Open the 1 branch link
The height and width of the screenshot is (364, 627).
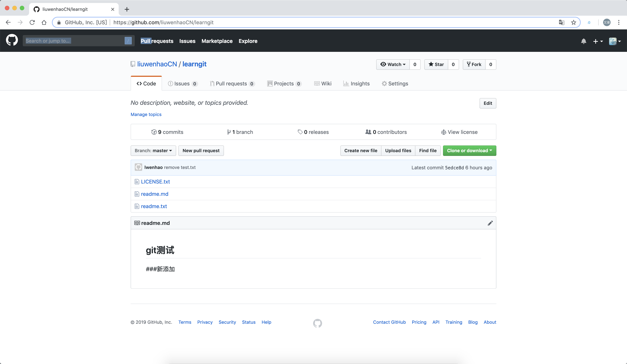[x=240, y=132]
